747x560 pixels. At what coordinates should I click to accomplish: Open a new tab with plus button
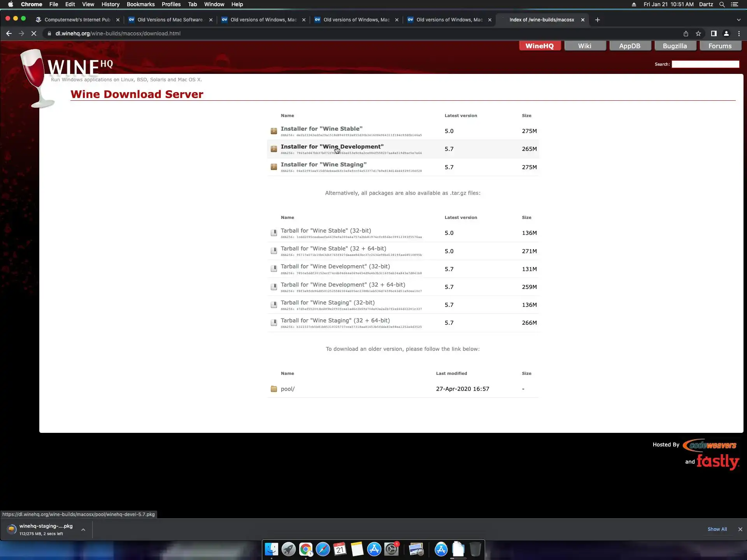click(x=598, y=20)
